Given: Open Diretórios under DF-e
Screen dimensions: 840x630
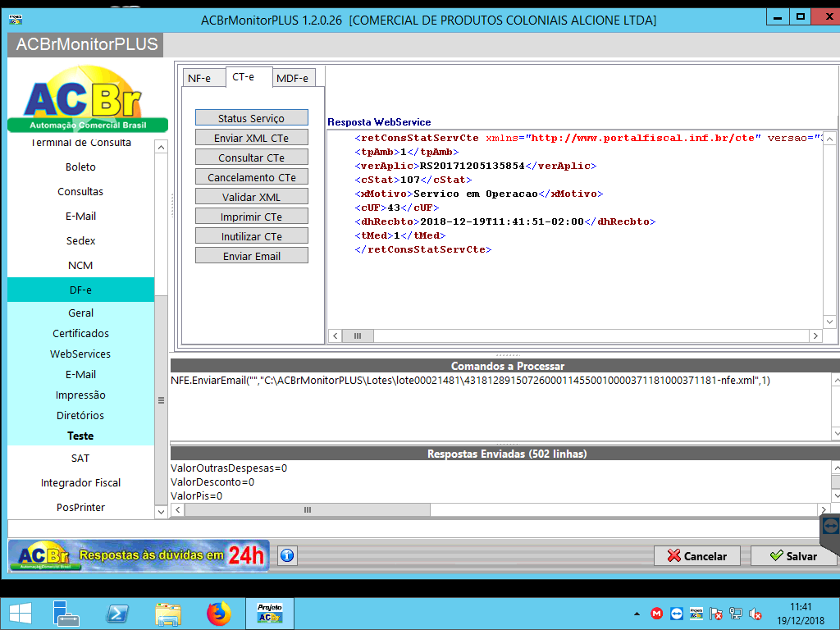Looking at the screenshot, I should (x=81, y=415).
